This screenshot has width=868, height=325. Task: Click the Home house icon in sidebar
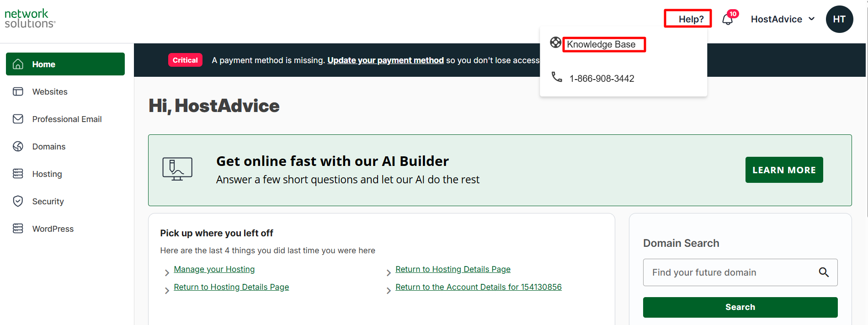tap(18, 64)
